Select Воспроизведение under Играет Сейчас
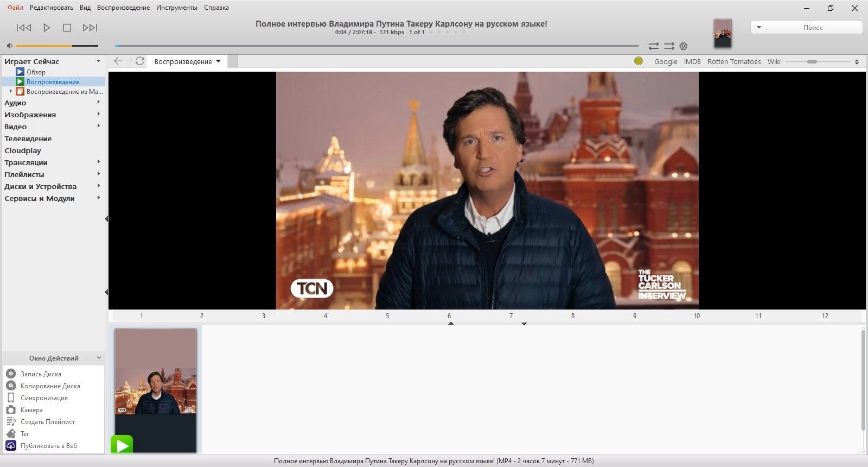 pos(53,82)
